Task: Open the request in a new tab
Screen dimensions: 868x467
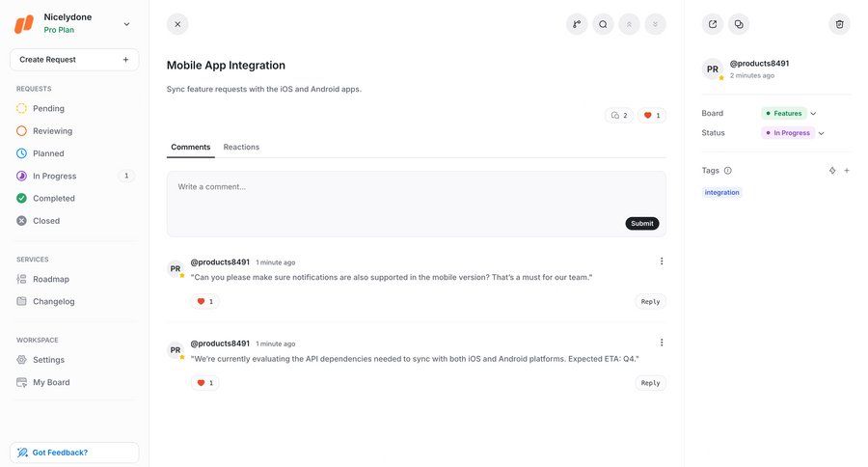Action: 713,24
